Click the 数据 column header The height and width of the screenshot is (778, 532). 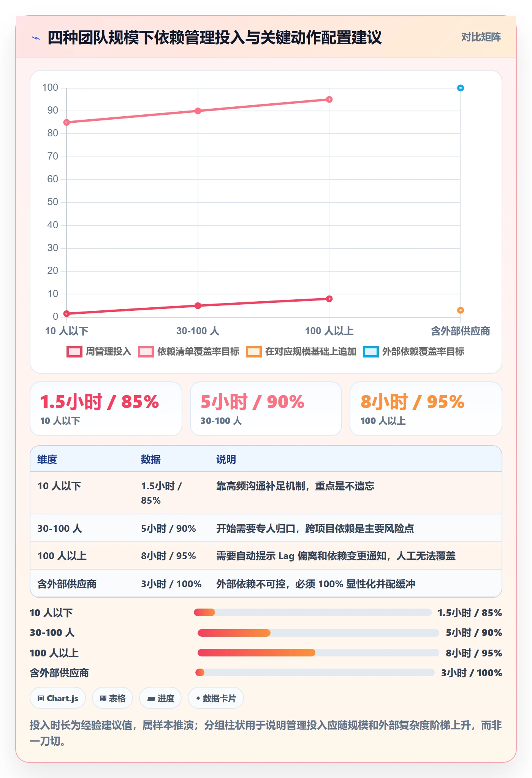tap(151, 459)
